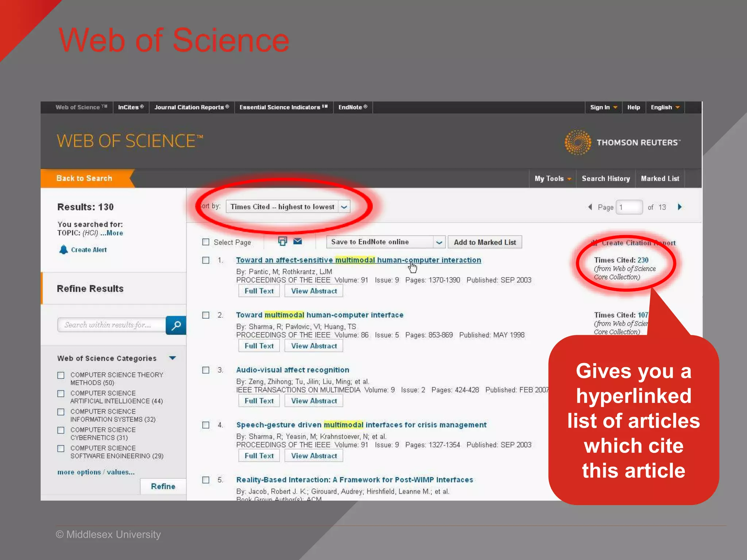
Task: Click the Search within results field
Action: point(112,325)
